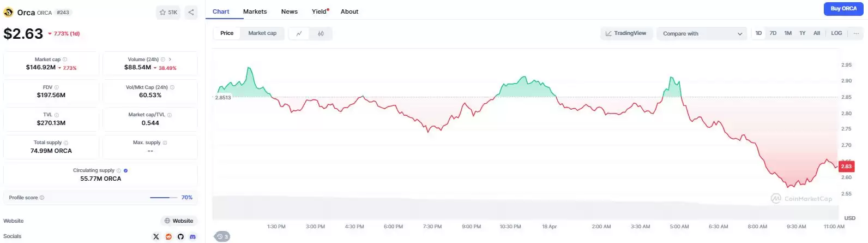Open the Compare with dropdown
This screenshot has width=868, height=243.
tap(702, 34)
